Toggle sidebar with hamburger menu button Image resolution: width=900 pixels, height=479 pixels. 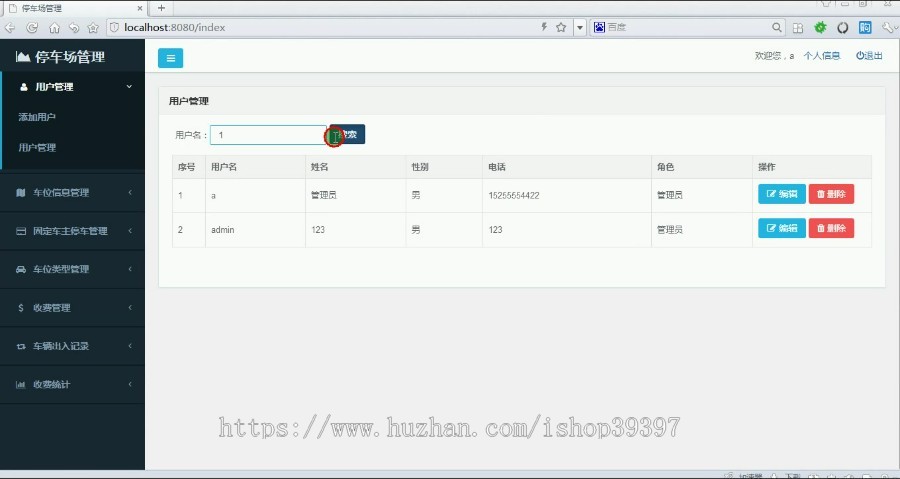click(170, 58)
